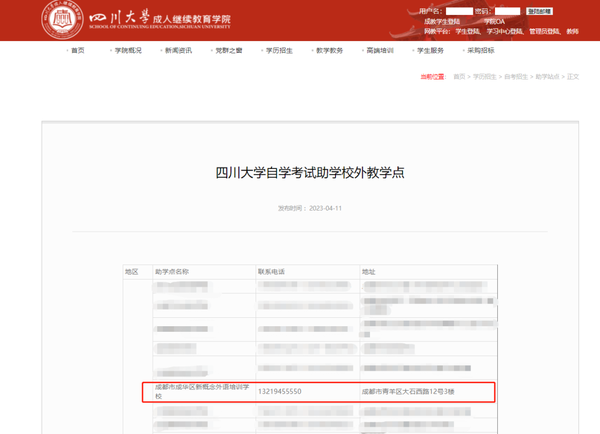Click the Sichuan University round seal logo
This screenshot has height=434, width=600.
[62, 19]
